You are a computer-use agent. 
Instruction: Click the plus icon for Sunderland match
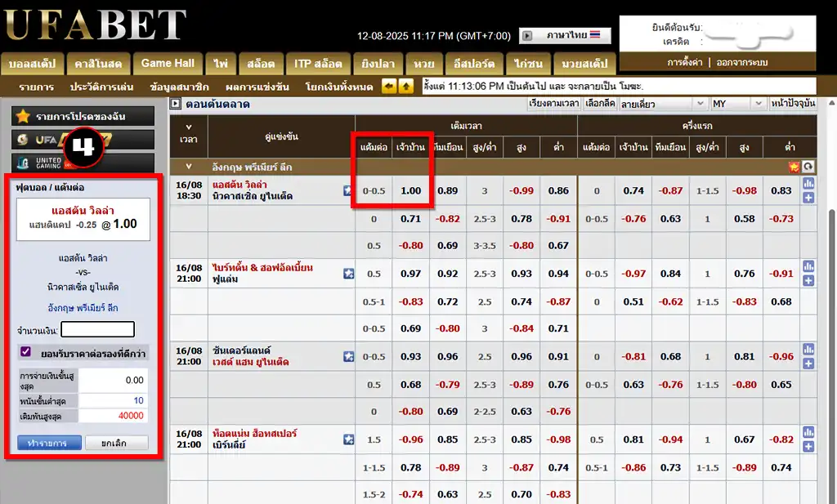tap(808, 364)
